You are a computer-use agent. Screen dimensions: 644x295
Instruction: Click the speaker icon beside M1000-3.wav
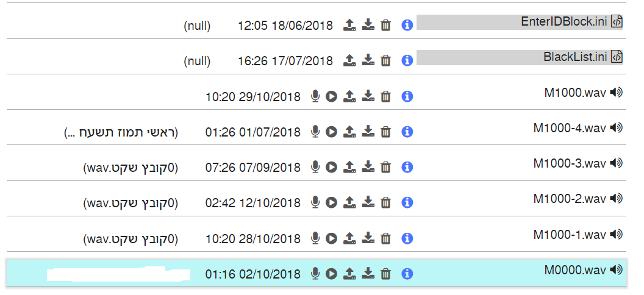tap(616, 163)
